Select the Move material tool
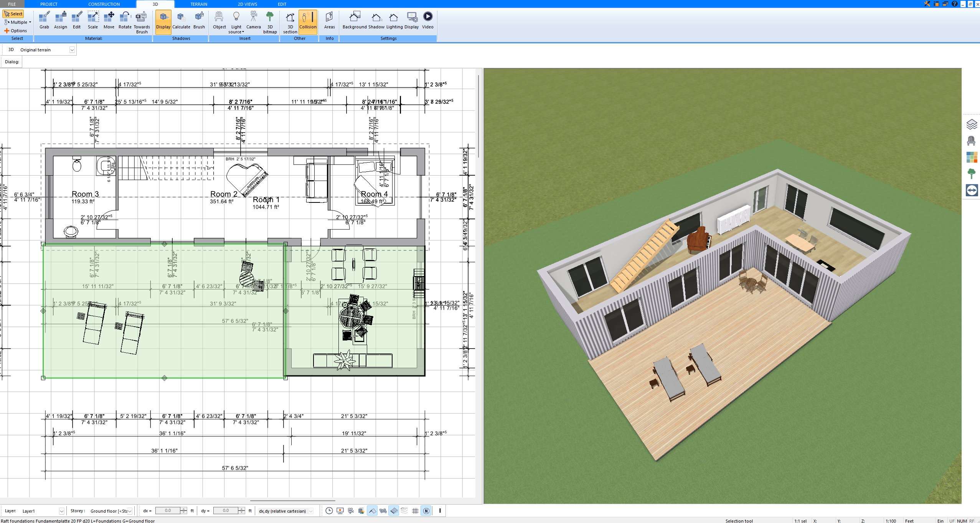This screenshot has height=523, width=980. 109,20
